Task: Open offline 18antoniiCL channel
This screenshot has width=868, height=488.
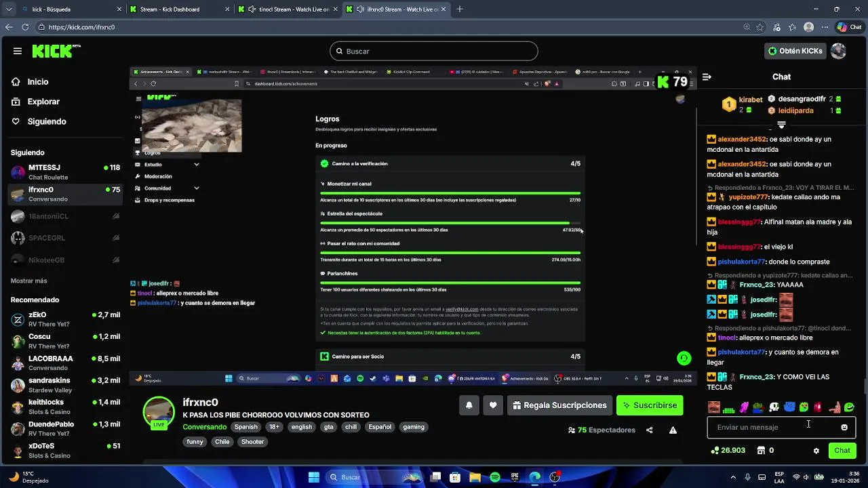Action: click(x=65, y=216)
